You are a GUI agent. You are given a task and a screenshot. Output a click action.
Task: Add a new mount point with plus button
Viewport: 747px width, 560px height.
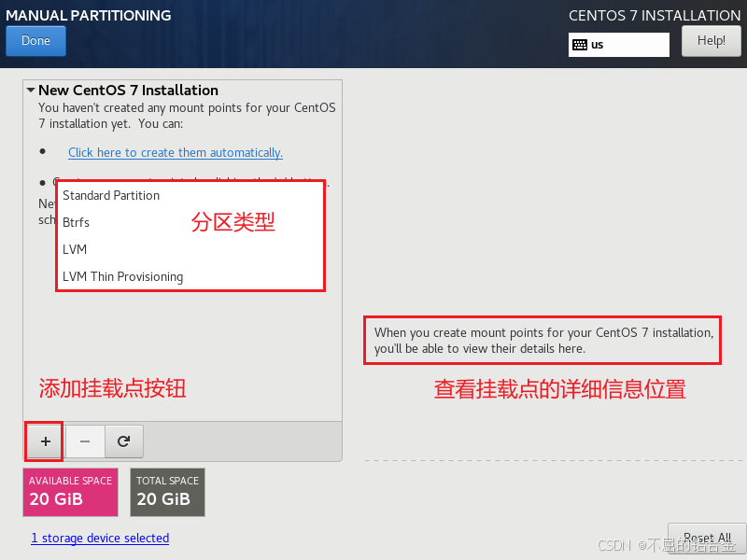click(x=45, y=441)
